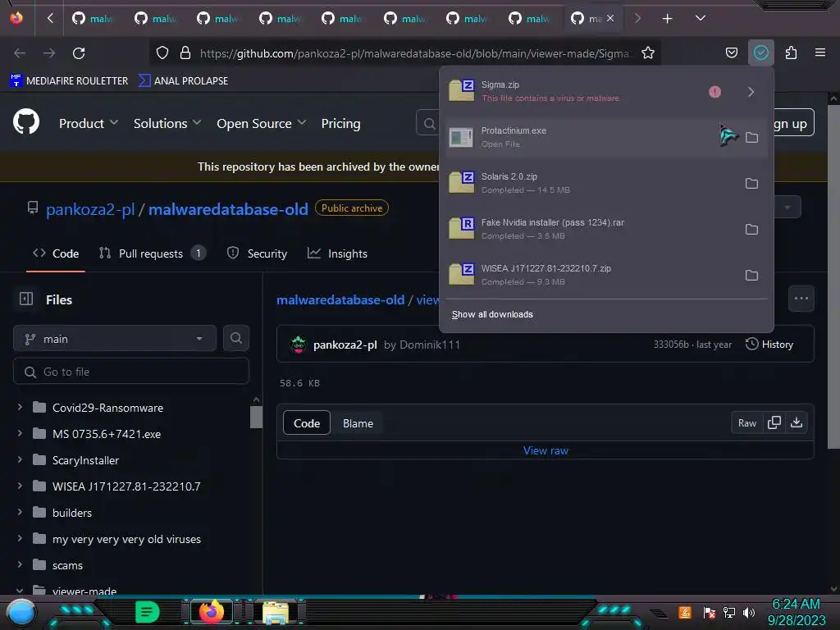Open MEDIAFIRE ROULETTER bookmark
The image size is (840, 630).
click(x=69, y=81)
